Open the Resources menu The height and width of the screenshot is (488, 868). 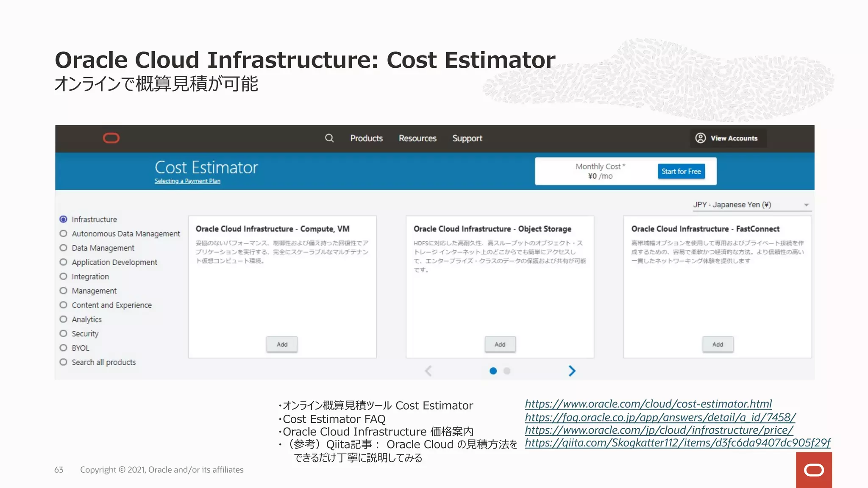pyautogui.click(x=417, y=138)
